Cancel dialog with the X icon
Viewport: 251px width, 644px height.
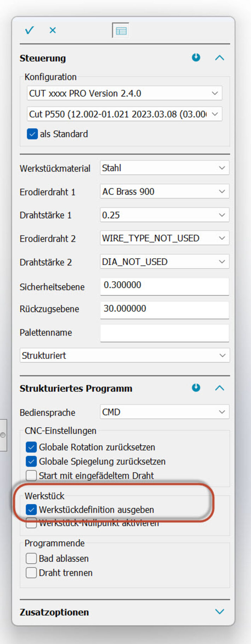pos(53,30)
